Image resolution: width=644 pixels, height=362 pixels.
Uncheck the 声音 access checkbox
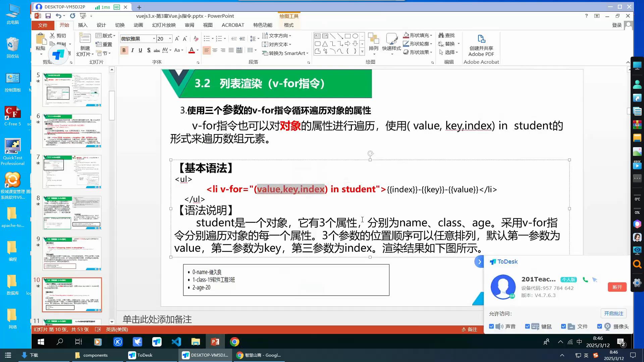(491, 326)
